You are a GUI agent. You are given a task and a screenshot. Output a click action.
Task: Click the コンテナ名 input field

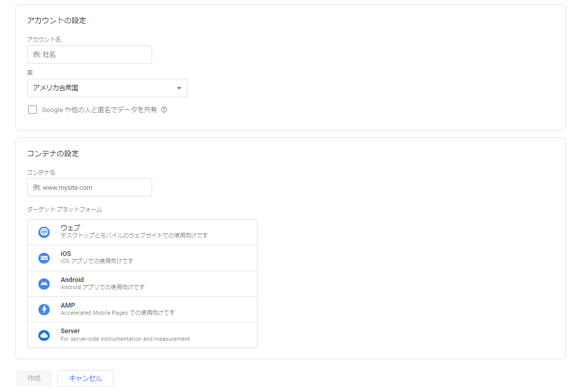pos(90,187)
